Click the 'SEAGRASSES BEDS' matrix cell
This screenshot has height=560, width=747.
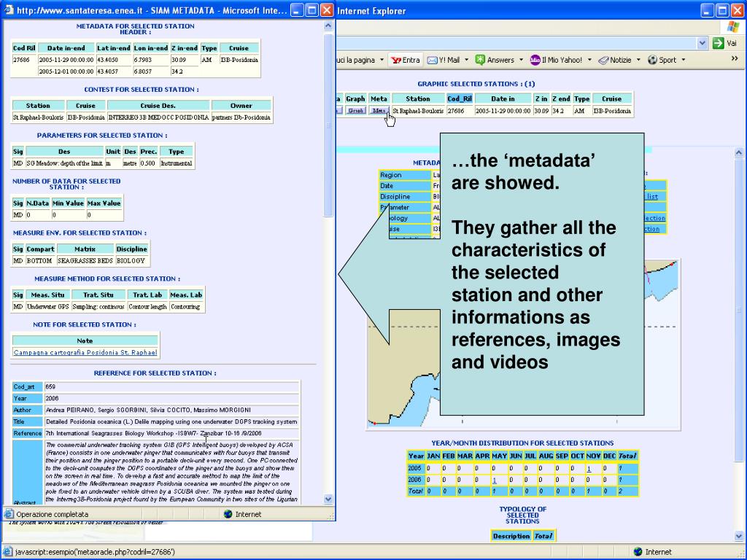(x=85, y=260)
